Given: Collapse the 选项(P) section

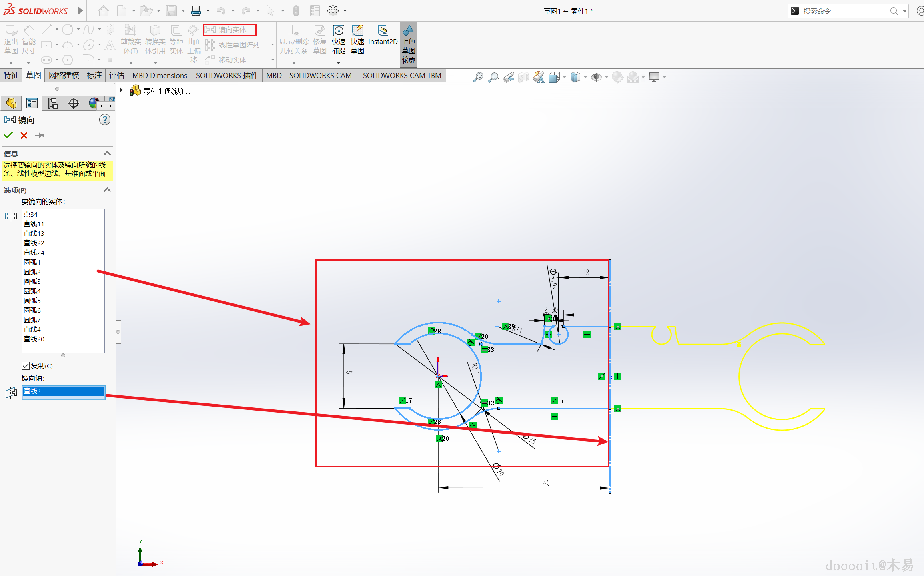Looking at the screenshot, I should (107, 190).
